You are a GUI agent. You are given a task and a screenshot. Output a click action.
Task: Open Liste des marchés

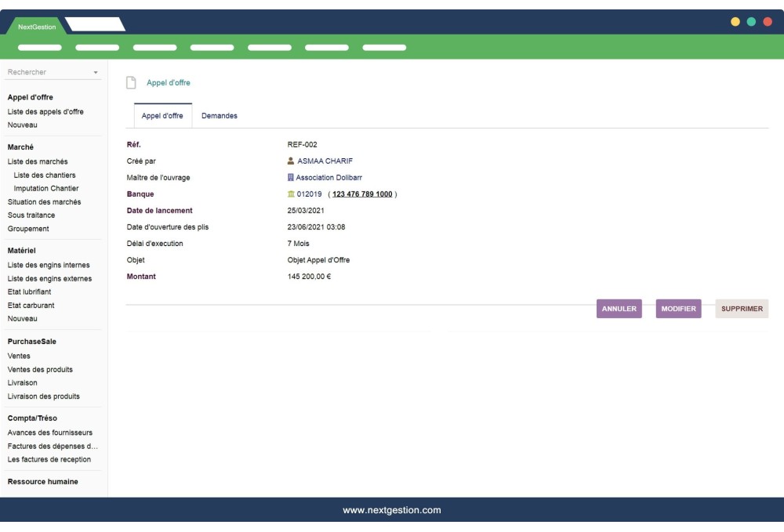click(38, 161)
